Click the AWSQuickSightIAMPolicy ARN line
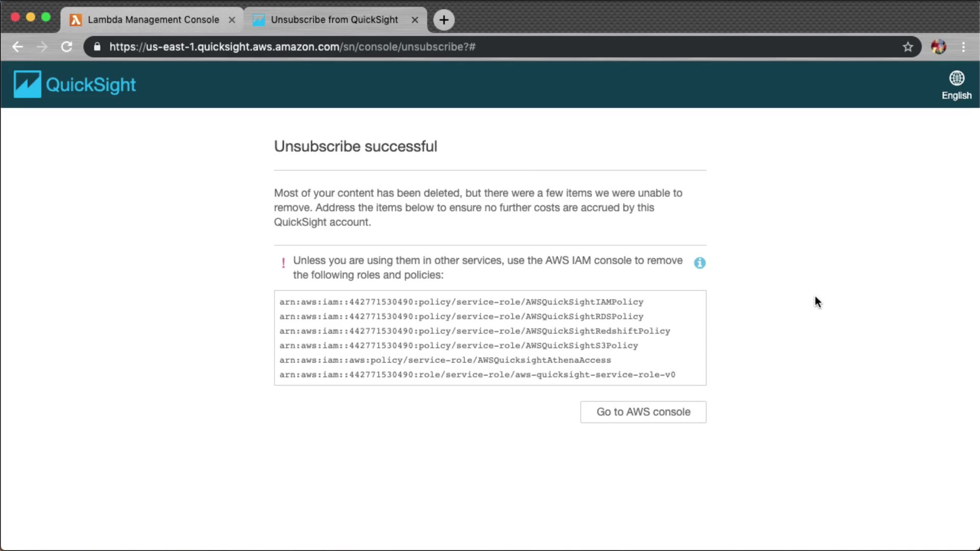This screenshot has height=551, width=980. pyautogui.click(x=461, y=302)
